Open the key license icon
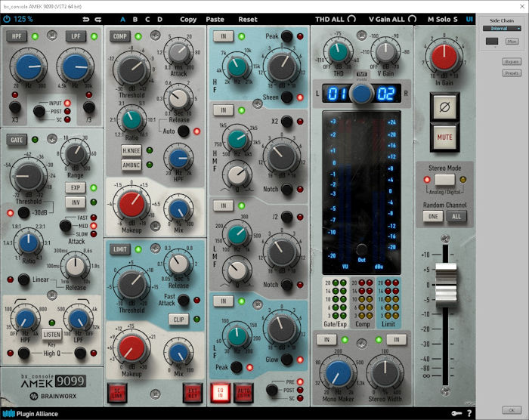The width and height of the screenshot is (529, 420). pos(456,413)
